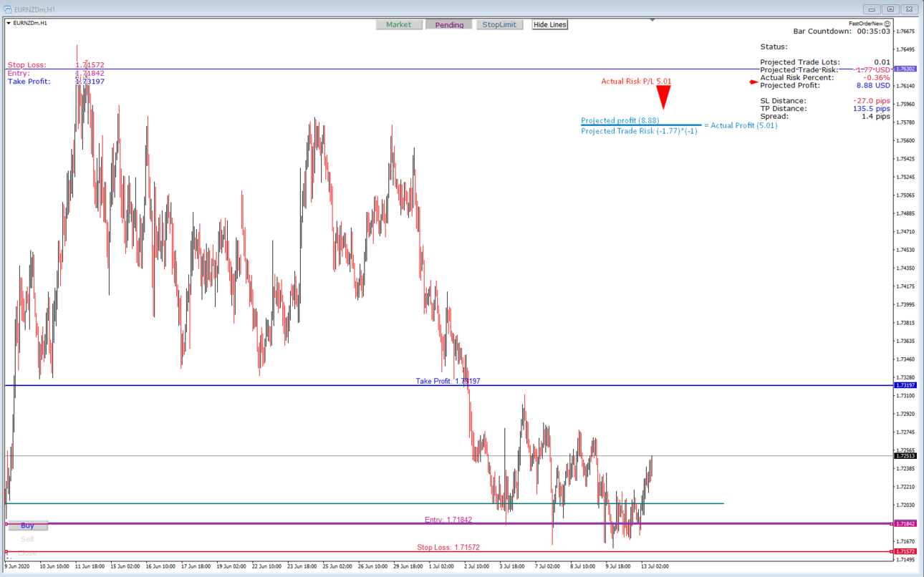Click the chart window icon in title bar
924x577 pixels.
click(x=7, y=9)
